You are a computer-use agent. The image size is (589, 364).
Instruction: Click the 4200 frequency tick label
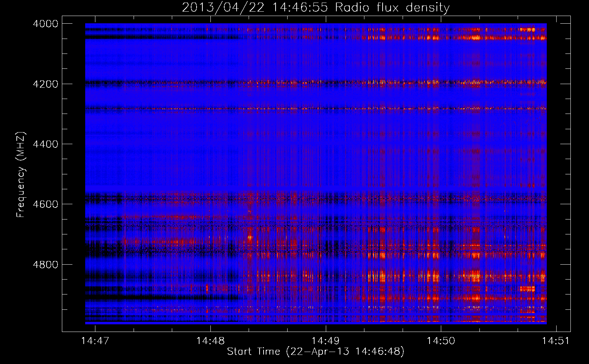point(46,84)
